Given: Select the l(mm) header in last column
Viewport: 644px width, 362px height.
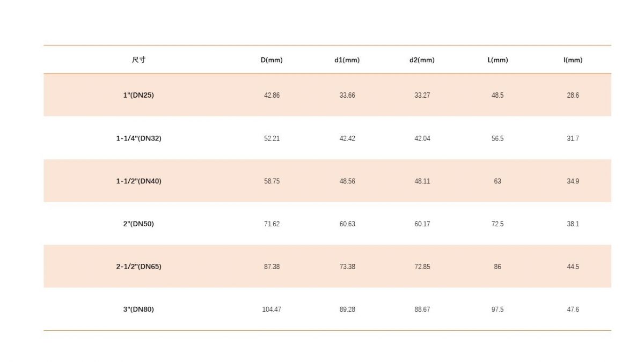Looking at the screenshot, I should (573, 60).
